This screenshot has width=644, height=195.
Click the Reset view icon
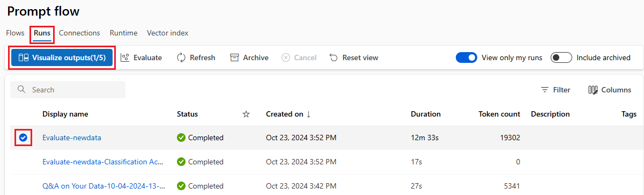click(x=334, y=57)
